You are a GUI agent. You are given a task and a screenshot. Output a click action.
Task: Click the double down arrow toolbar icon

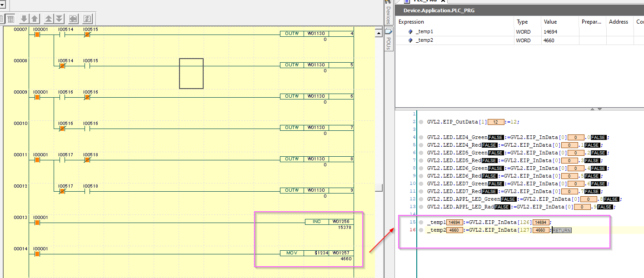(59, 19)
